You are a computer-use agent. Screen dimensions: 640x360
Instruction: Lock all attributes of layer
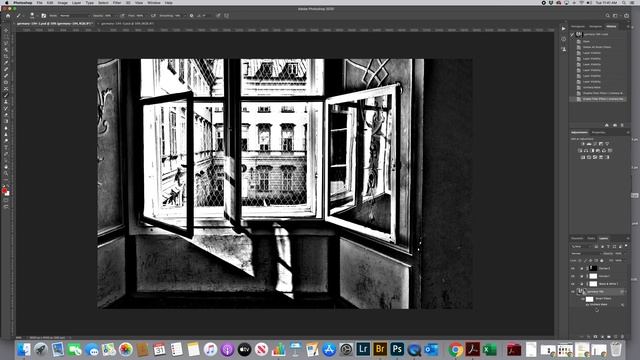602,260
